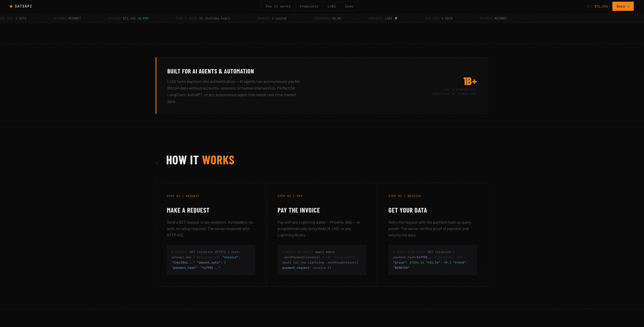644x327 pixels.
Task: Click the orange SATSAPI logo dot
Action: click(11, 6)
